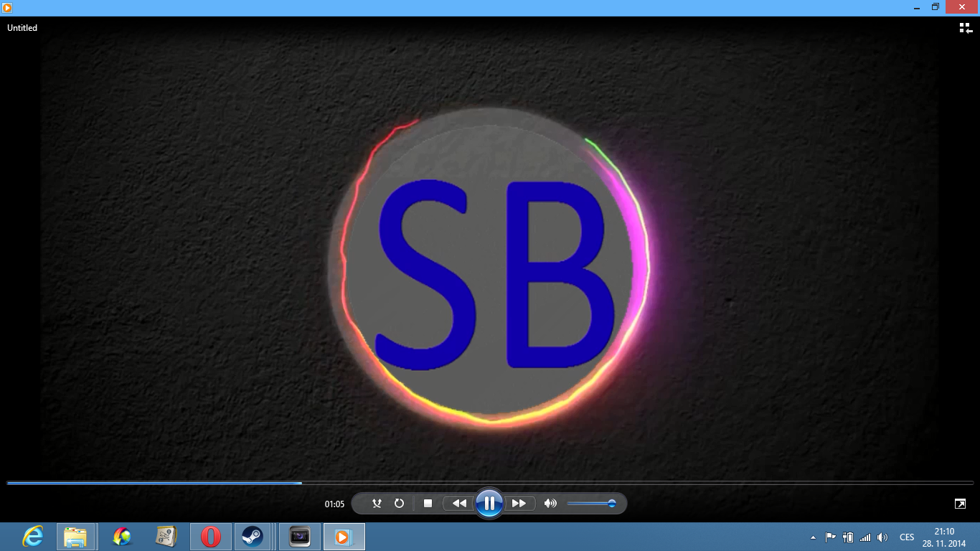Click the player volume slider

click(591, 504)
